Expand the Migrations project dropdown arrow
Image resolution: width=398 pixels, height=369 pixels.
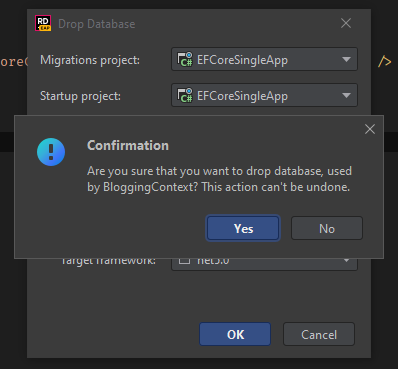coord(346,59)
